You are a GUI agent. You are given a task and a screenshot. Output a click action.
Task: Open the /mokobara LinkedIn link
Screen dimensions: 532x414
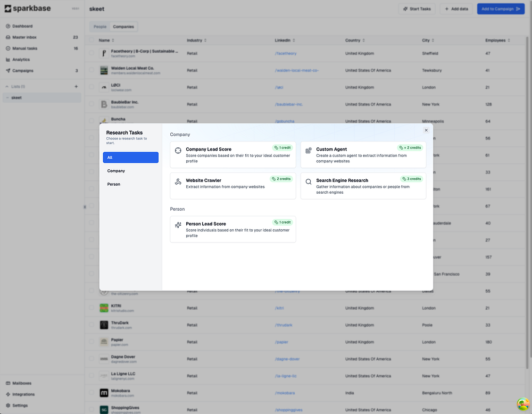click(x=285, y=393)
